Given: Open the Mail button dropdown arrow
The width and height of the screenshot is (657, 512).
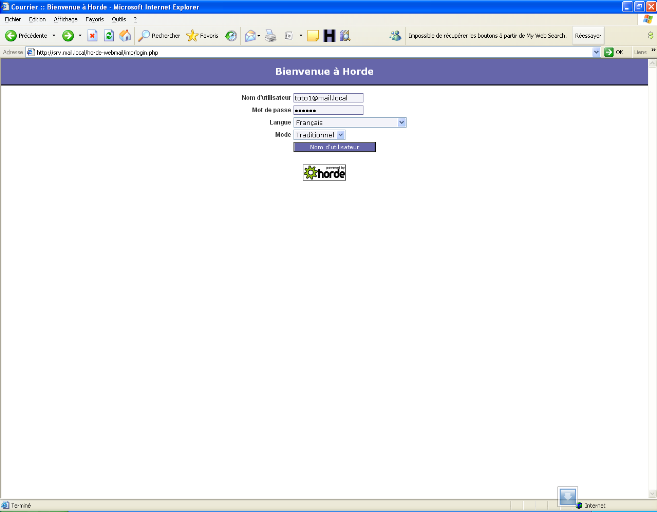Looking at the screenshot, I should (x=259, y=36).
